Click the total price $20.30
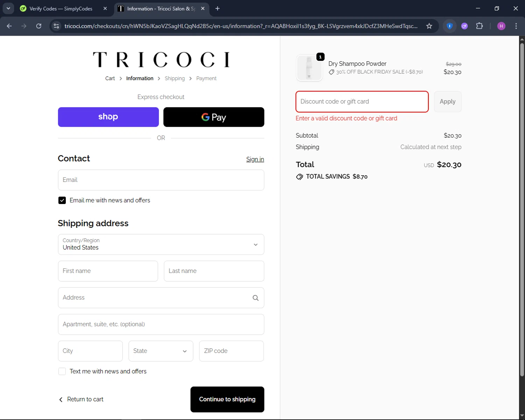Screen dimensions: 525x420 coord(449,165)
